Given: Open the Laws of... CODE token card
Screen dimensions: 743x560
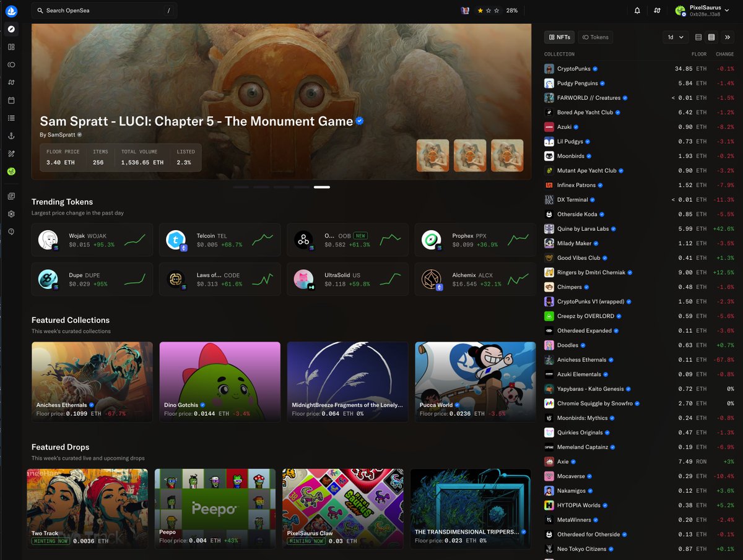Looking at the screenshot, I should click(x=220, y=280).
